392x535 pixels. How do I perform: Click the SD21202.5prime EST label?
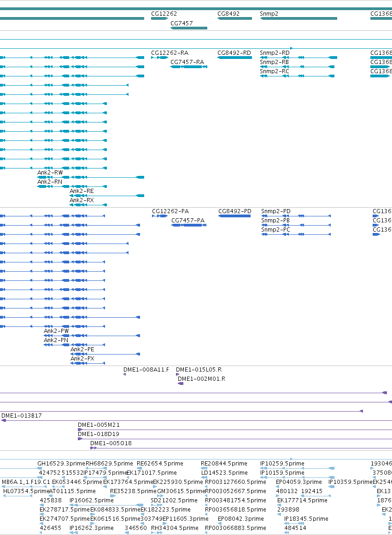click(174, 500)
